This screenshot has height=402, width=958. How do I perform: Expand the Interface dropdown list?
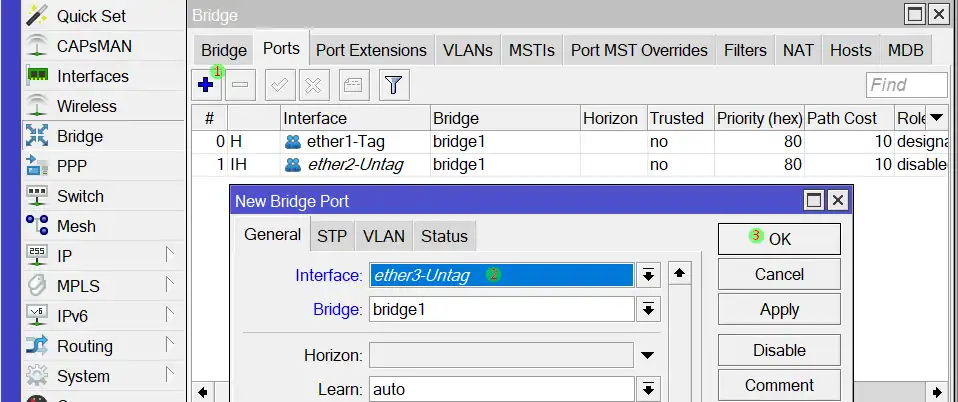pos(648,275)
